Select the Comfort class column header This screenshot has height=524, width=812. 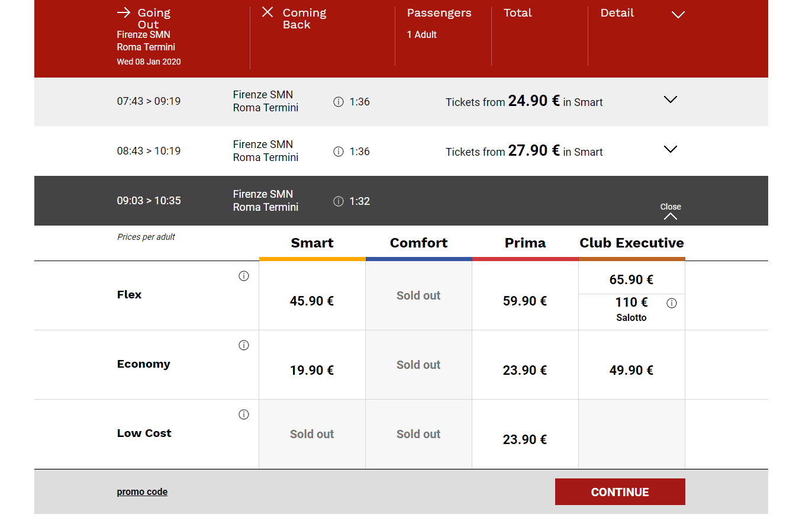coord(418,243)
